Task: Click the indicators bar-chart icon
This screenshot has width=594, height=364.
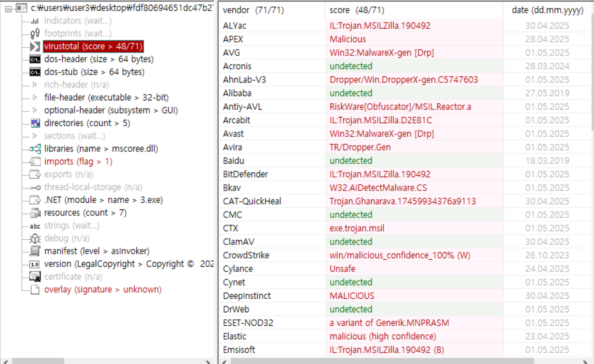Action: point(35,21)
